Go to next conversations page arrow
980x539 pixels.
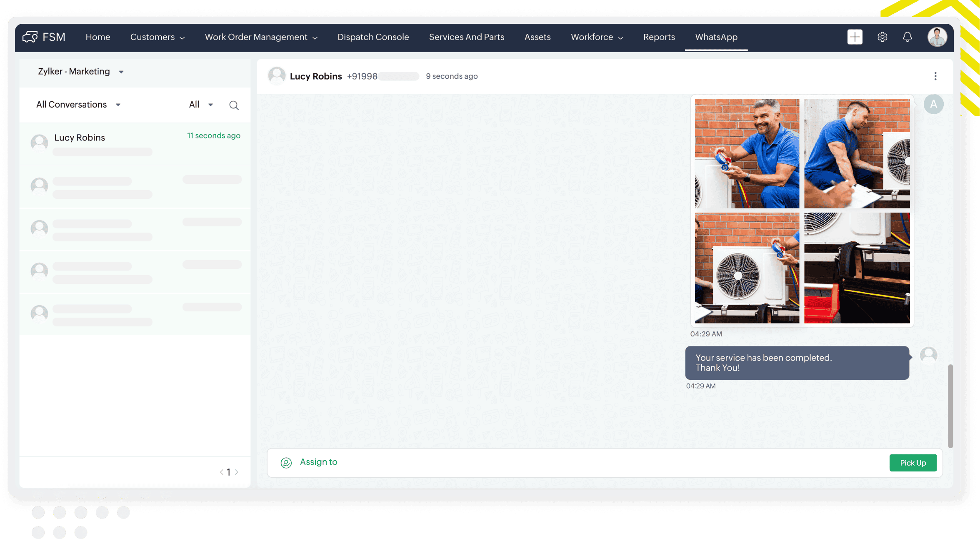[237, 472]
